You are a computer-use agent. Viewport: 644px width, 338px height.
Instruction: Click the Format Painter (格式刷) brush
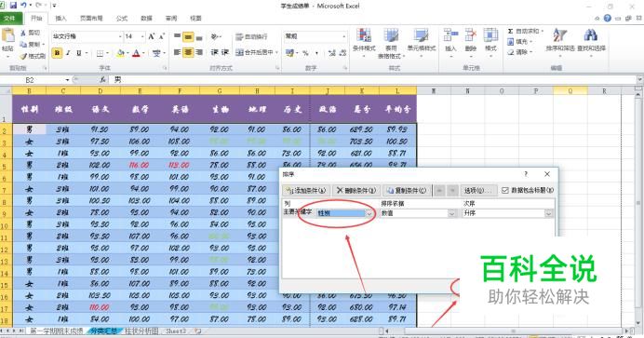click(23, 56)
